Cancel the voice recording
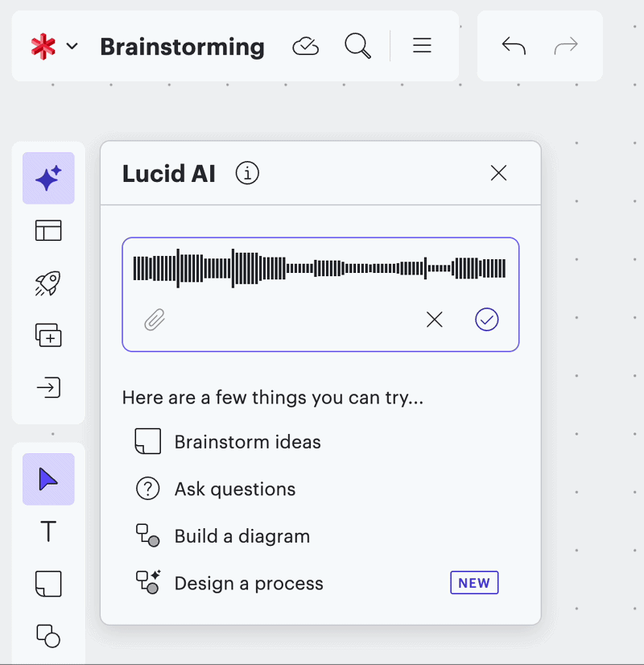 [435, 320]
